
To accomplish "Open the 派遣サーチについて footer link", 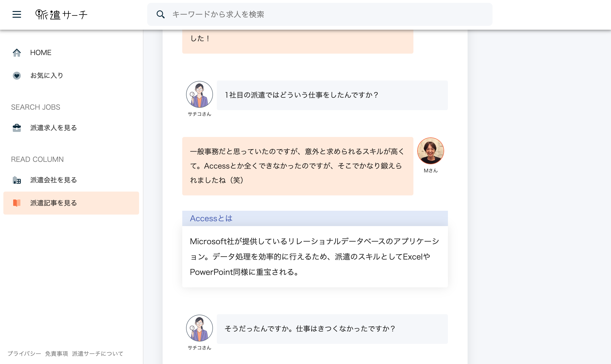I will 98,353.
